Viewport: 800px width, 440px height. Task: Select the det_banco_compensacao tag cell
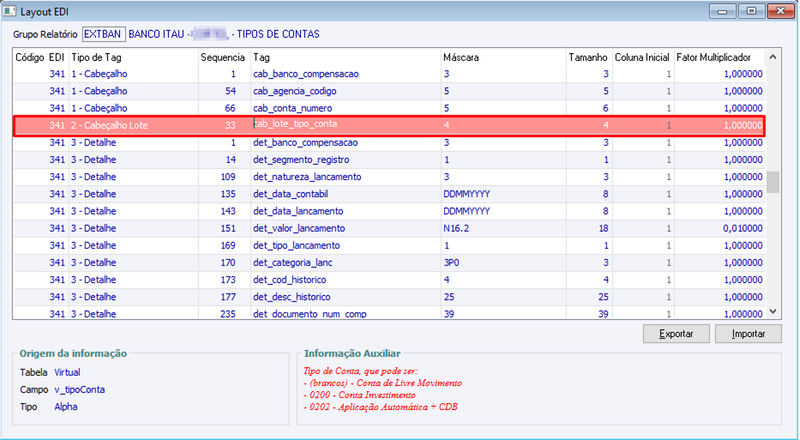click(x=345, y=142)
